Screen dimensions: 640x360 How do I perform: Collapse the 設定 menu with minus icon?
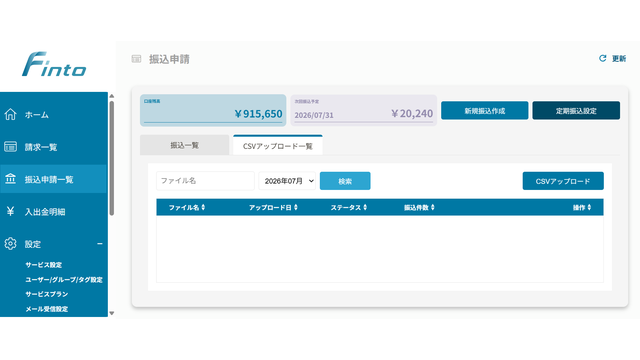(100, 244)
